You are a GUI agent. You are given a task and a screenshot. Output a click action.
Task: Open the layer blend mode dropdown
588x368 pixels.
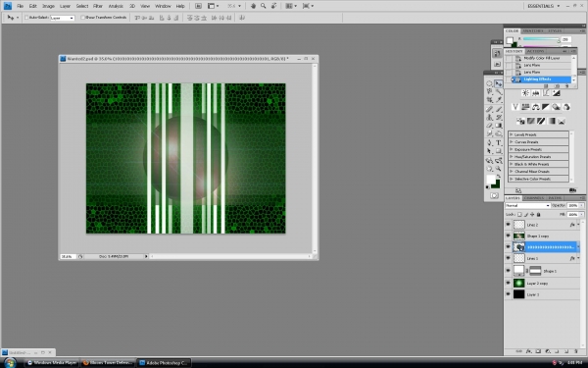tap(527, 205)
